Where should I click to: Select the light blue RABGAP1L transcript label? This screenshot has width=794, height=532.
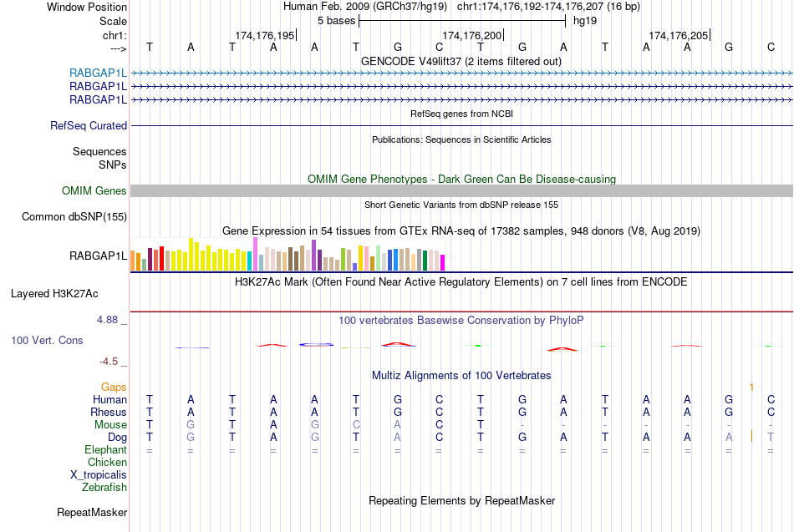(x=98, y=73)
